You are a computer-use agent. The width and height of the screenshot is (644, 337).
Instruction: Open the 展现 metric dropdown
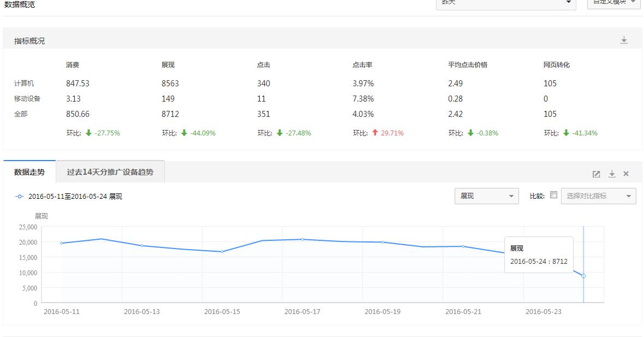coord(487,196)
